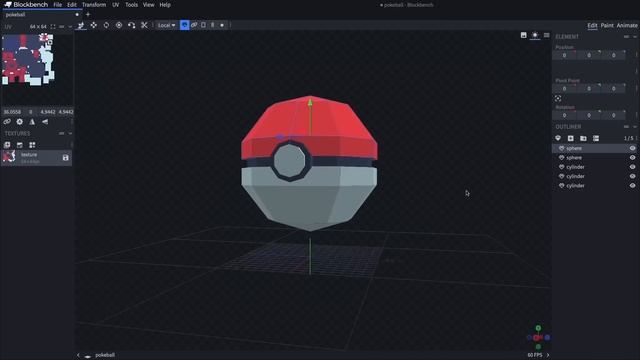This screenshot has width=640, height=360.
Task: Click the dash icon in the Element header
Action: [627, 37]
